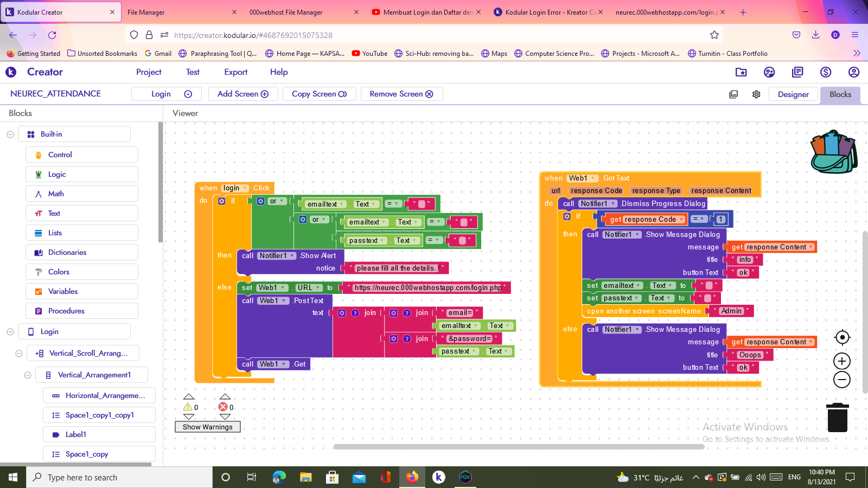
Task: Click the Windows taskbar search box
Action: (x=119, y=477)
